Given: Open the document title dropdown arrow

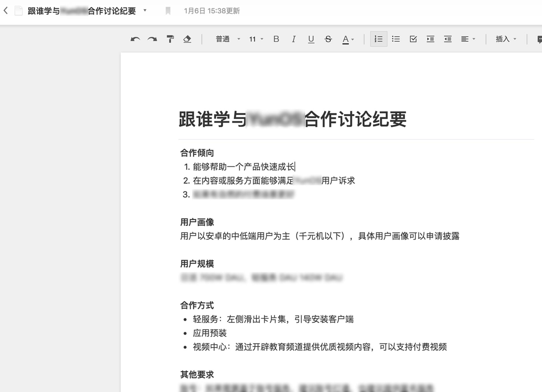Looking at the screenshot, I should (145, 11).
